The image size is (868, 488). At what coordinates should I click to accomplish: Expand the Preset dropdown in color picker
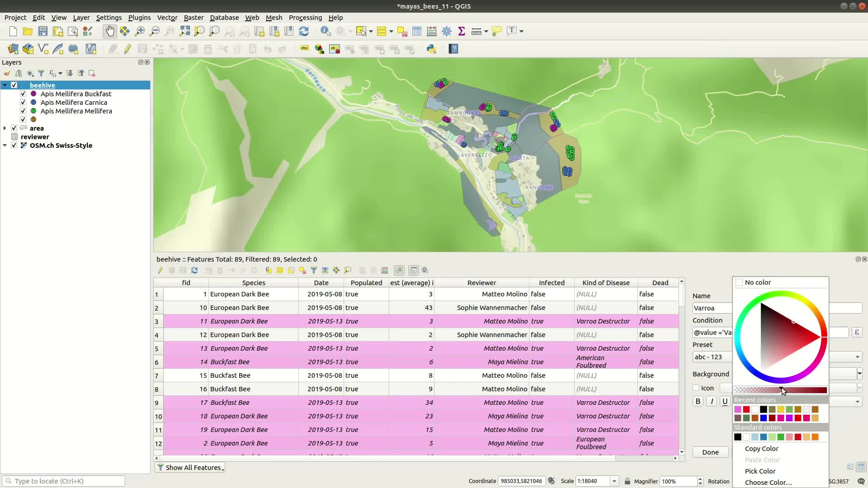click(858, 357)
